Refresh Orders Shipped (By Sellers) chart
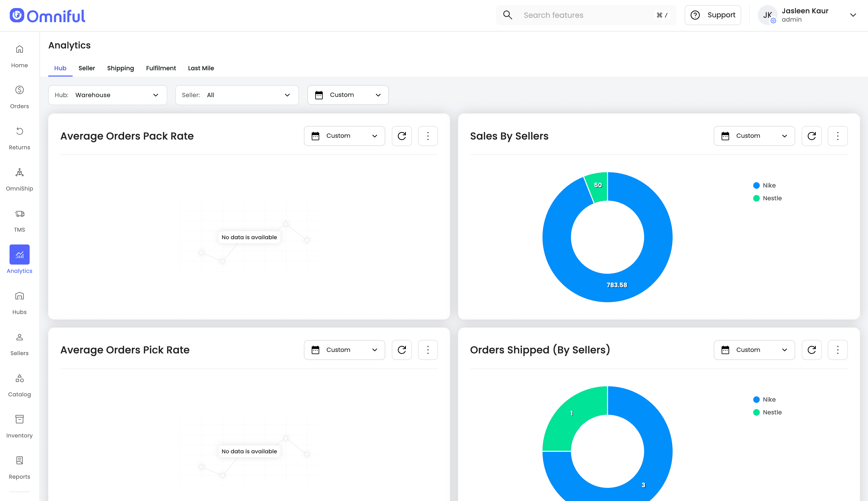The width and height of the screenshot is (868, 501). click(x=811, y=350)
